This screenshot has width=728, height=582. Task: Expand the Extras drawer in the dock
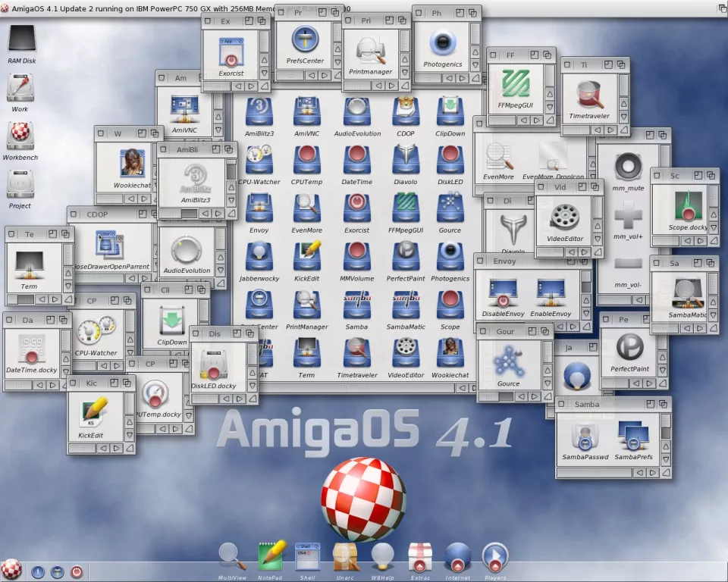click(x=420, y=557)
